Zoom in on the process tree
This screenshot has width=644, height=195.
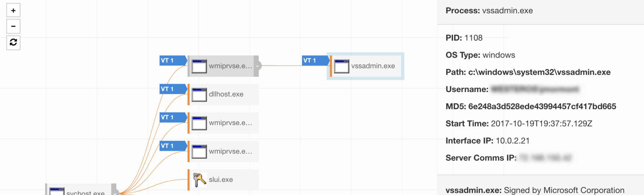[13, 10]
